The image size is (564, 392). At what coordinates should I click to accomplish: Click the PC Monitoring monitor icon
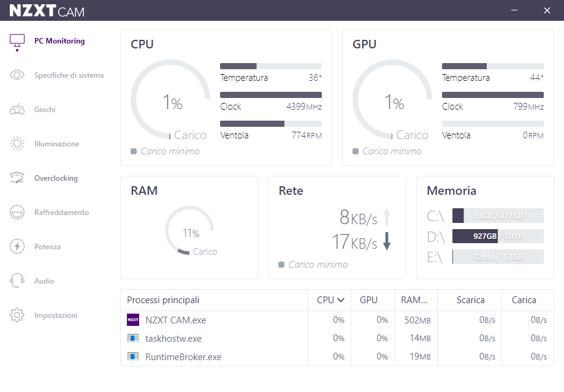click(x=17, y=41)
